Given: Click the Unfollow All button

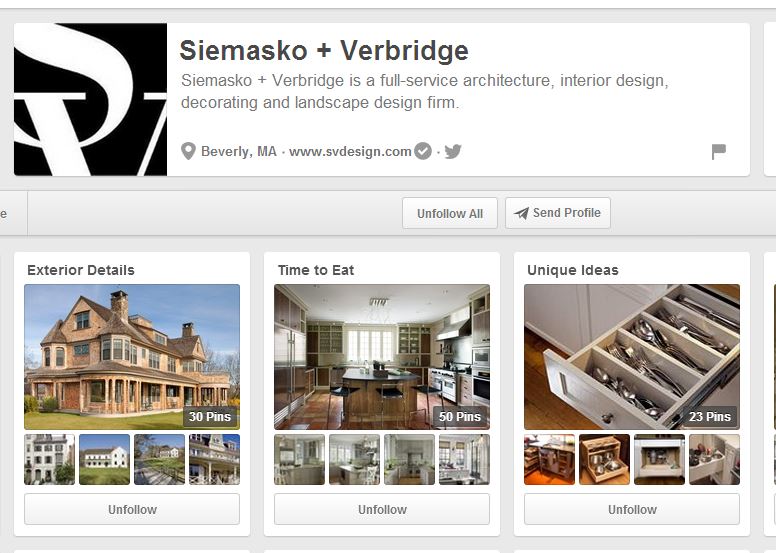Looking at the screenshot, I should tap(450, 213).
